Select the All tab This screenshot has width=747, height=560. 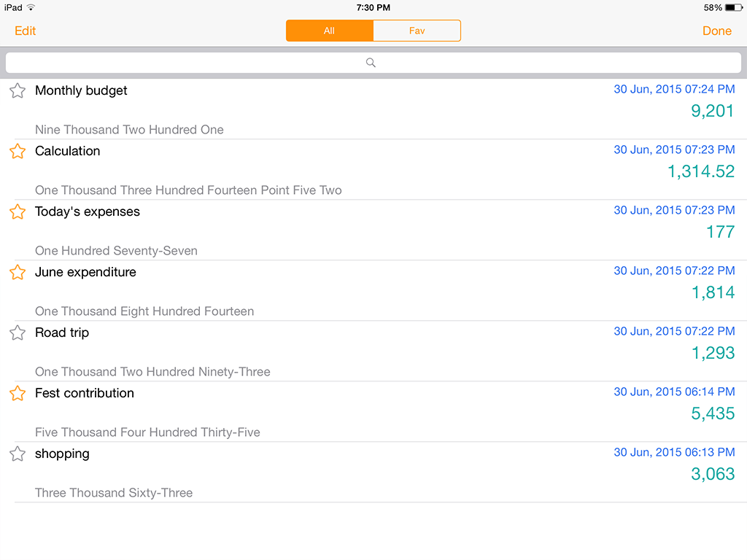[x=329, y=31]
